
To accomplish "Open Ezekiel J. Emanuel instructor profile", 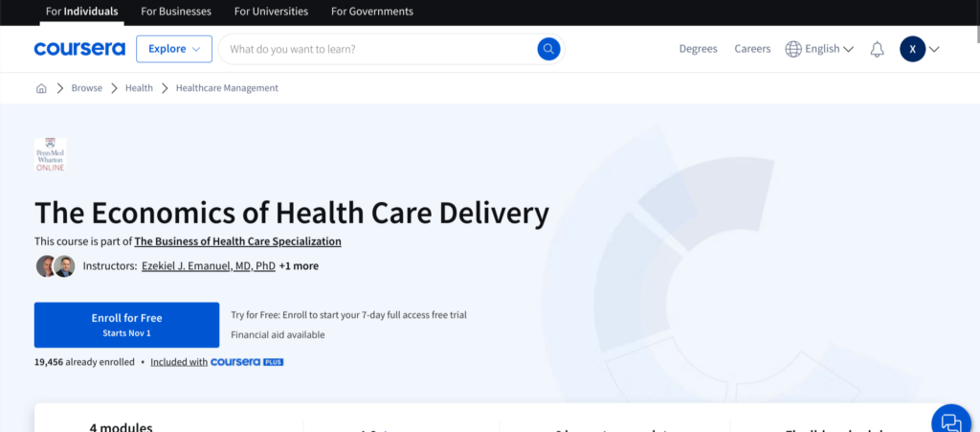I will [208, 265].
